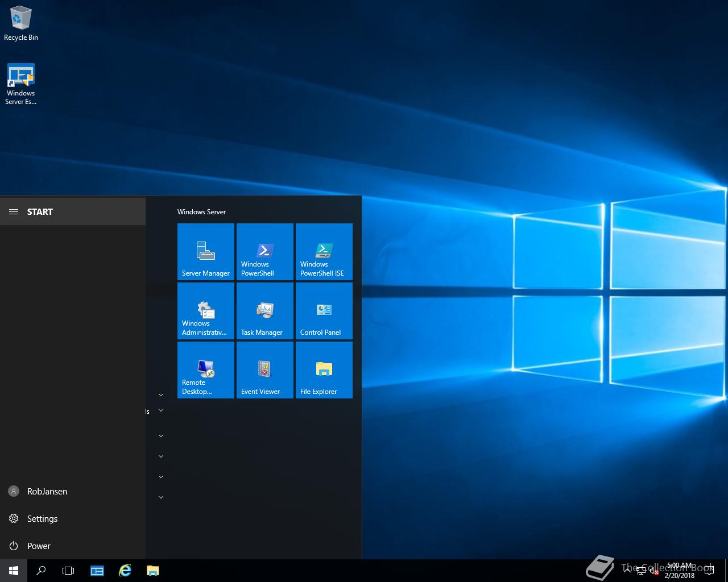
Task: Open Task View from the taskbar
Action: coord(68,571)
